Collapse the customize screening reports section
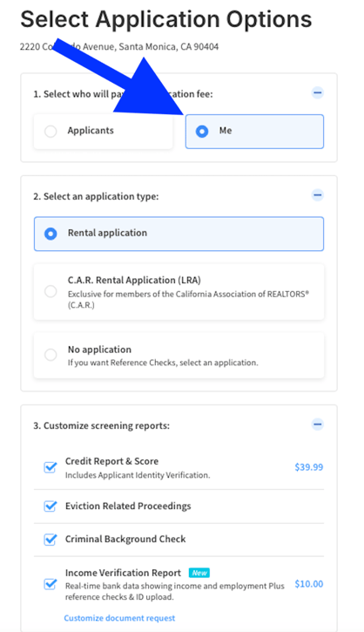The width and height of the screenshot is (364, 632). 318,425
